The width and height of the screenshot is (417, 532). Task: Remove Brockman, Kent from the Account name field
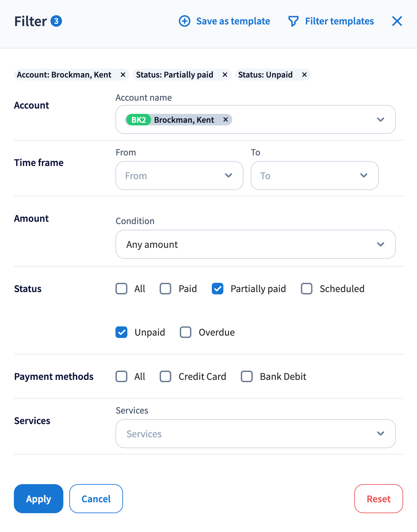pos(226,120)
